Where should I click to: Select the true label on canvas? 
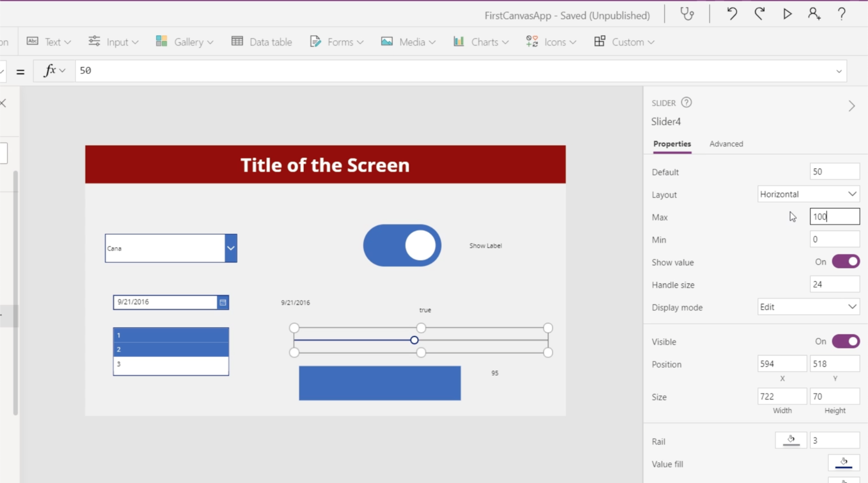425,310
